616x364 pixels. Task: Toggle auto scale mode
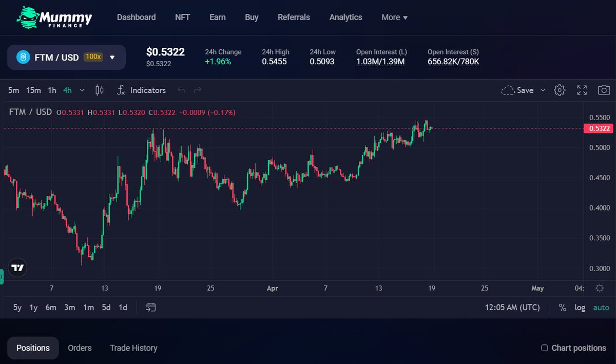click(x=601, y=308)
